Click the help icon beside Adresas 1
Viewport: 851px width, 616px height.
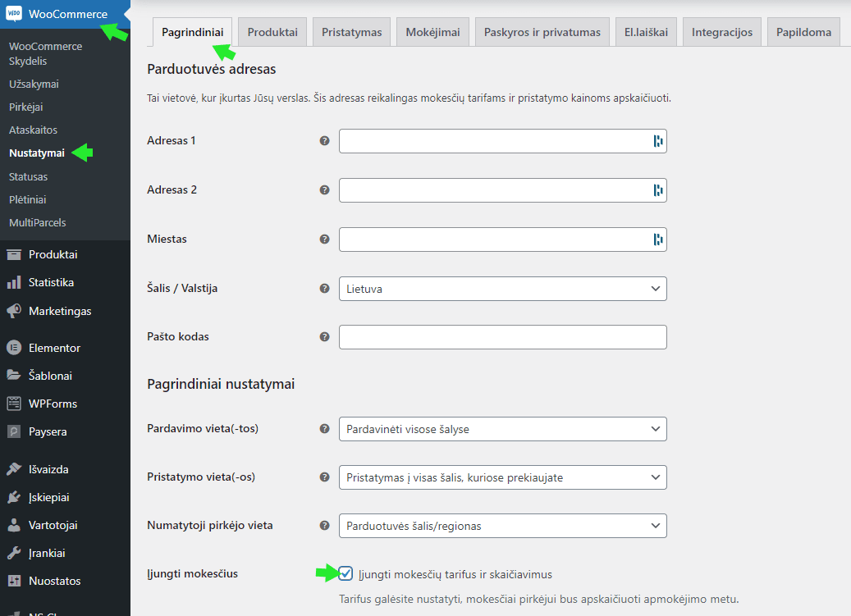(324, 141)
